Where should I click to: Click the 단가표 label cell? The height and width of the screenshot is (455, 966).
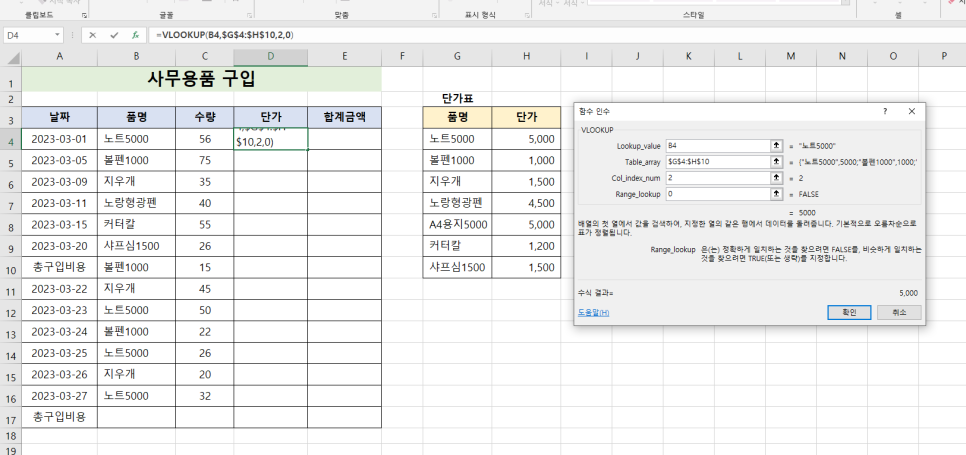tap(457, 99)
